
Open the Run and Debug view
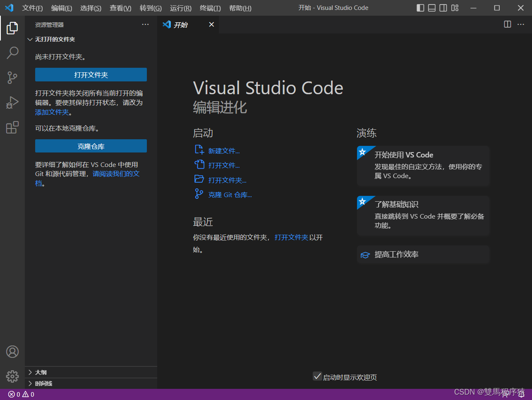tap(12, 102)
